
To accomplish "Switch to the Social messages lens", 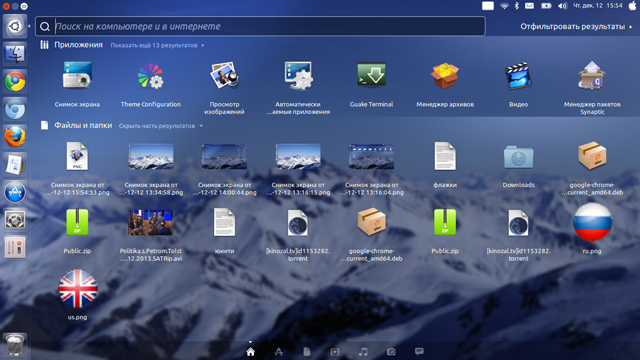I will tap(419, 351).
